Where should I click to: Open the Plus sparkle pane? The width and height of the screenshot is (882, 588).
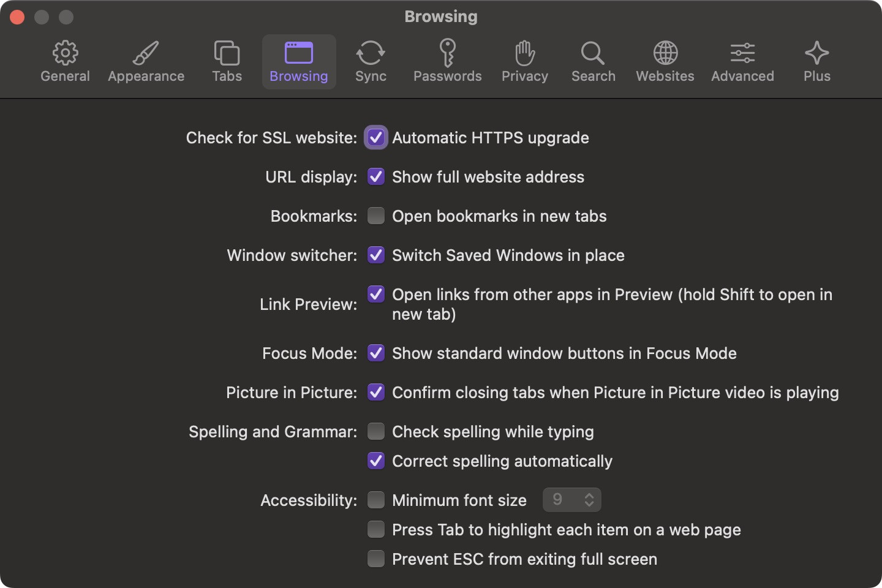click(816, 62)
